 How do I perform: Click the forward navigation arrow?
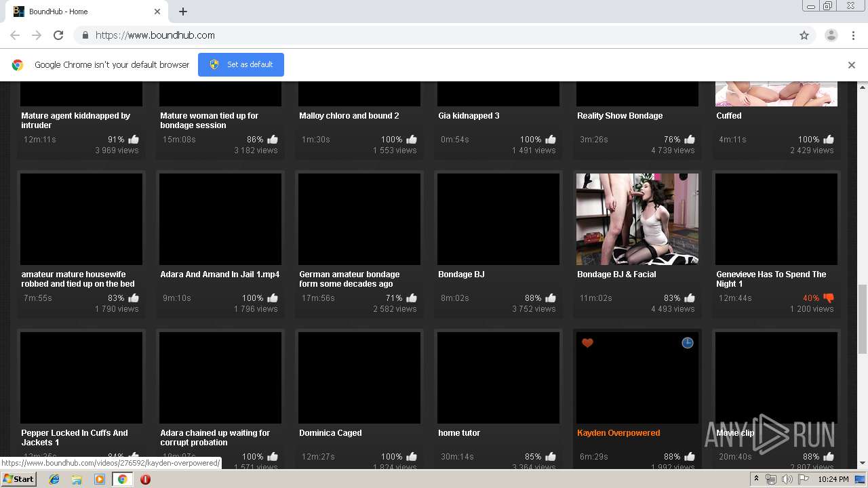coord(37,35)
